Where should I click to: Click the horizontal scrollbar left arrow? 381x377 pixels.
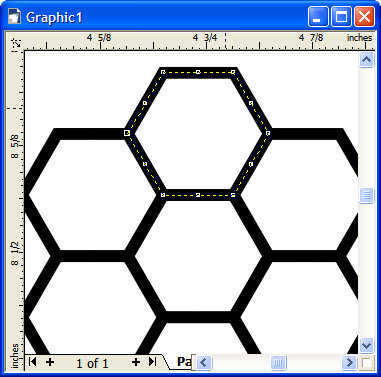[x=204, y=362]
